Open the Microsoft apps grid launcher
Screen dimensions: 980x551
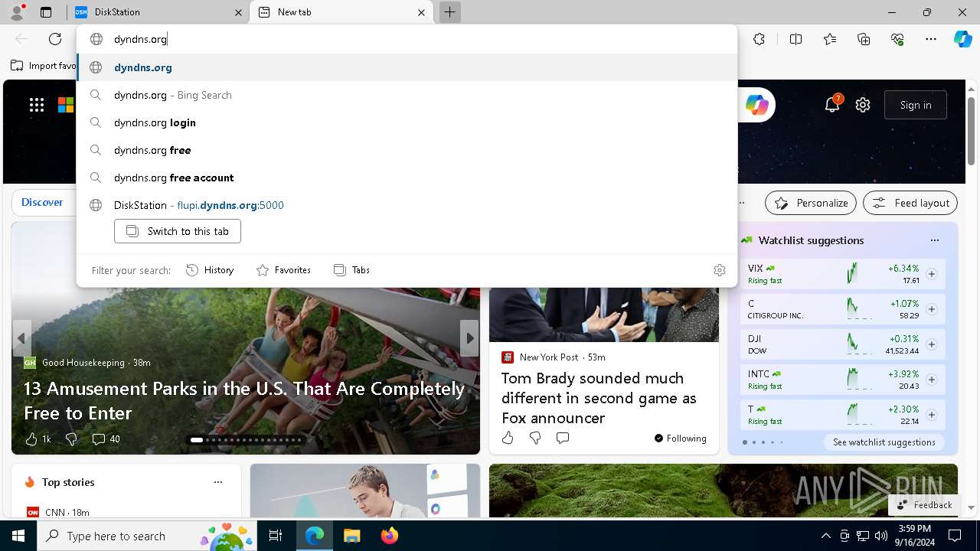37,105
